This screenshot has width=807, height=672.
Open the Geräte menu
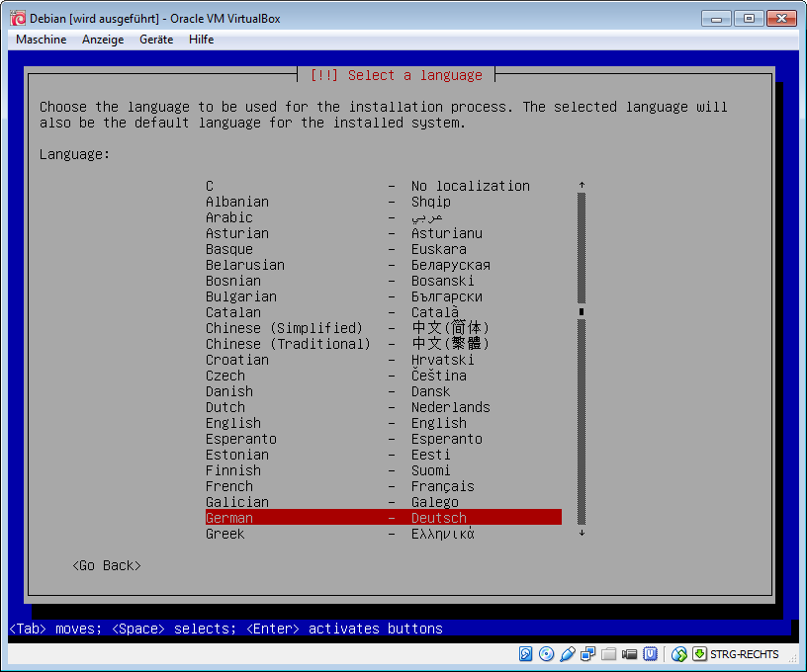(x=156, y=40)
